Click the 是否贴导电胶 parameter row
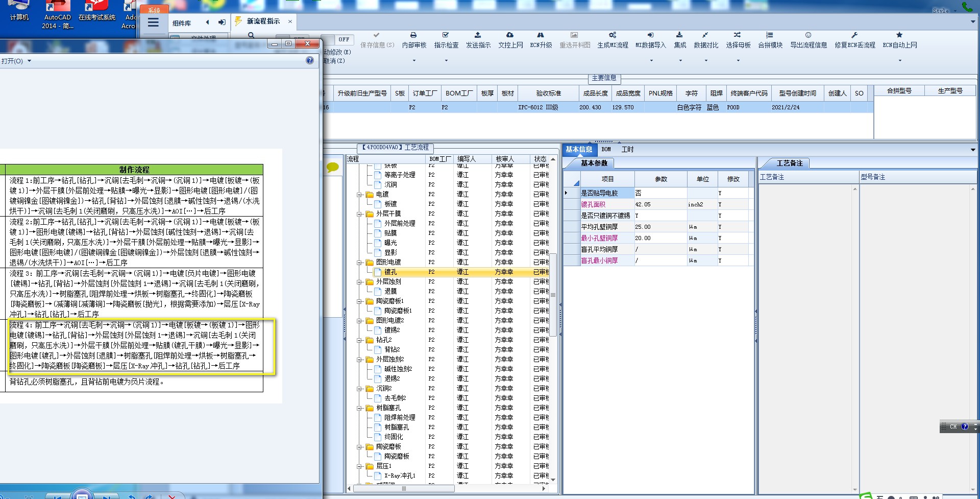The width and height of the screenshot is (980, 499). coord(658,193)
